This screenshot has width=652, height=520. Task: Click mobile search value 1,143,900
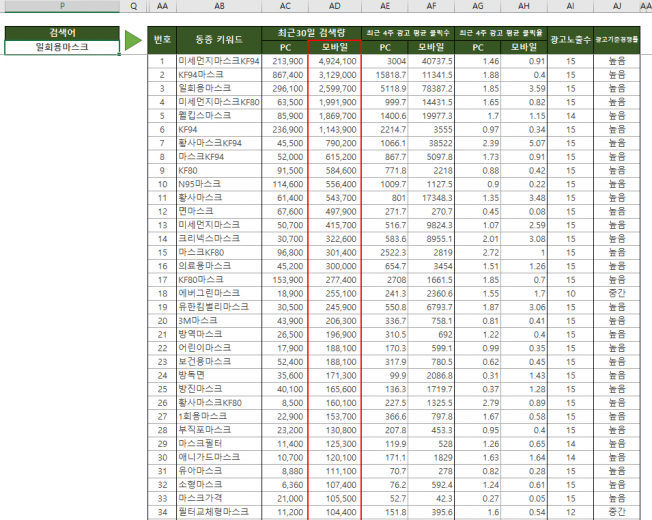(x=335, y=130)
